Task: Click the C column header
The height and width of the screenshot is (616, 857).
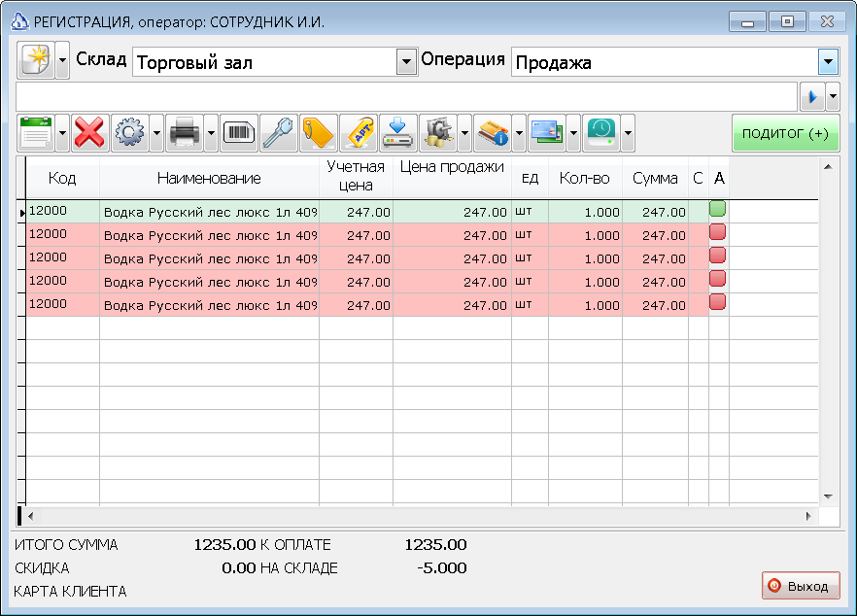Action: coord(698,178)
